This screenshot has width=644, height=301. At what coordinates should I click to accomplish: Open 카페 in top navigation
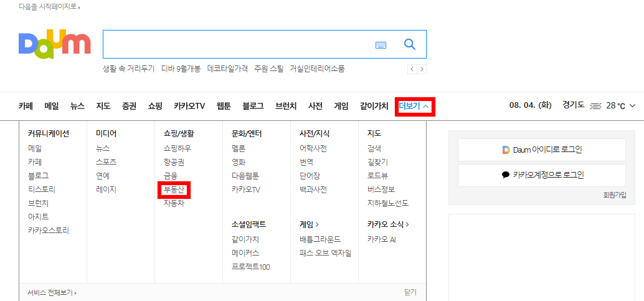26,106
